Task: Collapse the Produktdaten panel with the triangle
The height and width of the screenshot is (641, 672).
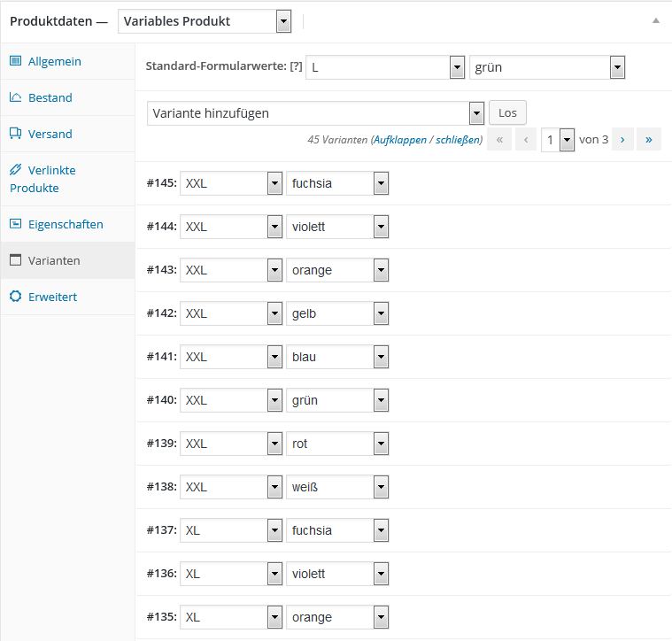Action: point(656,20)
